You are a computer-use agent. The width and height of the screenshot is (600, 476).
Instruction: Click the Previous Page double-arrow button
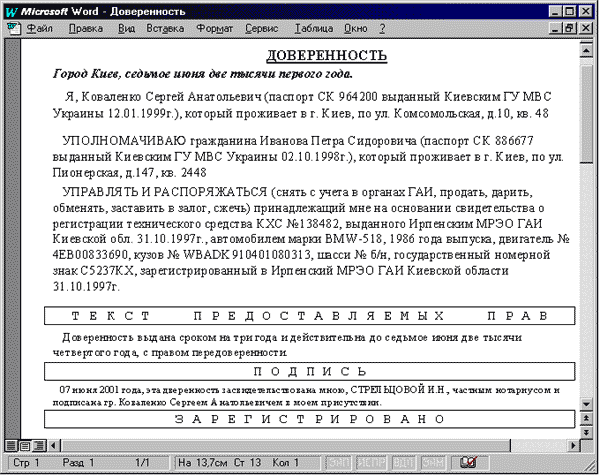pyautogui.click(x=586, y=418)
